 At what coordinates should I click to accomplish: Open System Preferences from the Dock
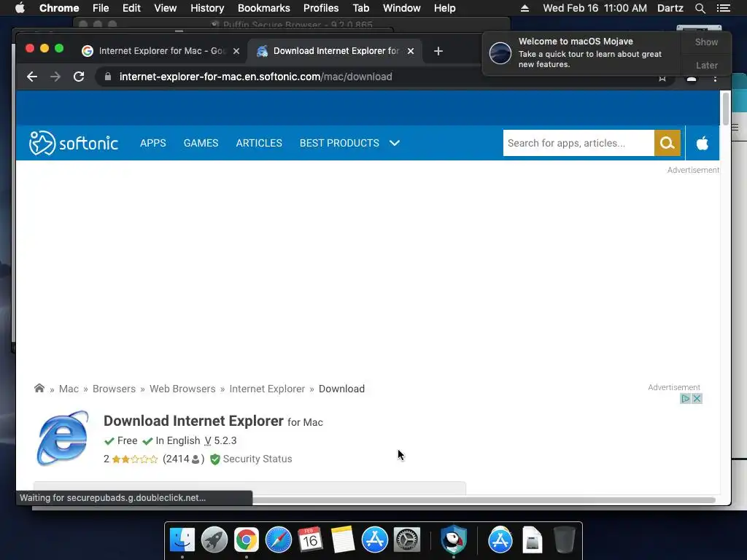[407, 540]
